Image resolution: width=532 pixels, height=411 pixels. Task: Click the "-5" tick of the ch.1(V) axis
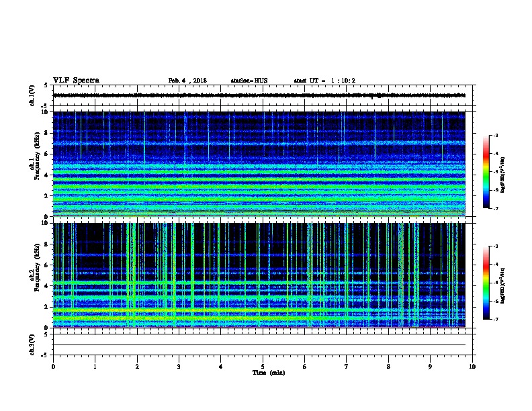(45, 105)
